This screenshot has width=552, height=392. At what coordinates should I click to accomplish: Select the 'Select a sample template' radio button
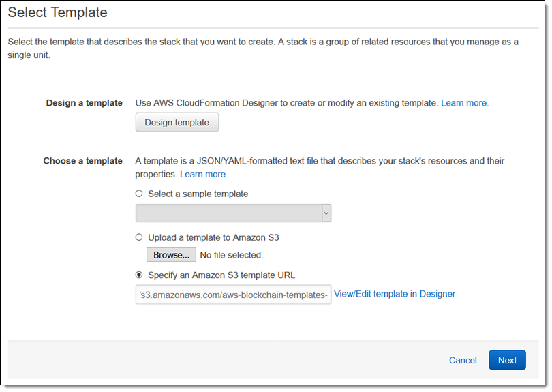[x=139, y=194]
